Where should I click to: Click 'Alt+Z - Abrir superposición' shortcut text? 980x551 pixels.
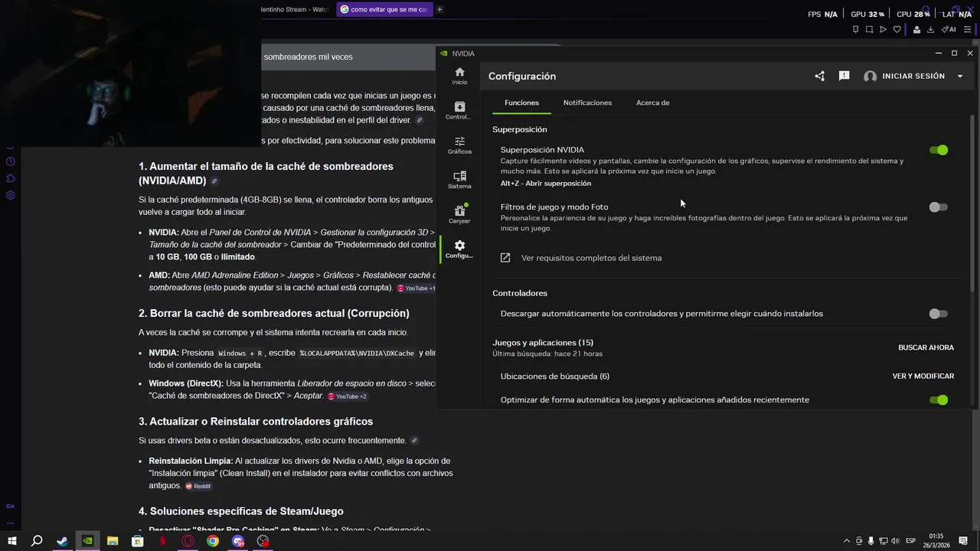pos(546,184)
